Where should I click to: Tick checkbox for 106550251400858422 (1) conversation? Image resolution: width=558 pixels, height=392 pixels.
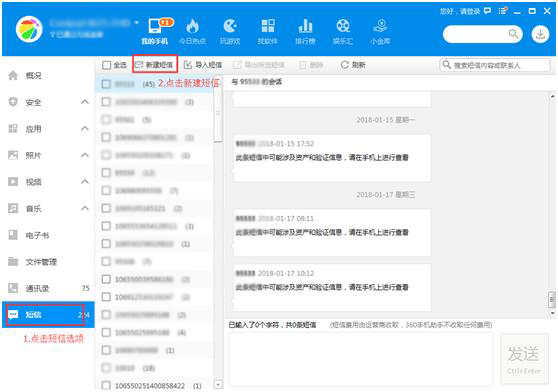[106, 386]
